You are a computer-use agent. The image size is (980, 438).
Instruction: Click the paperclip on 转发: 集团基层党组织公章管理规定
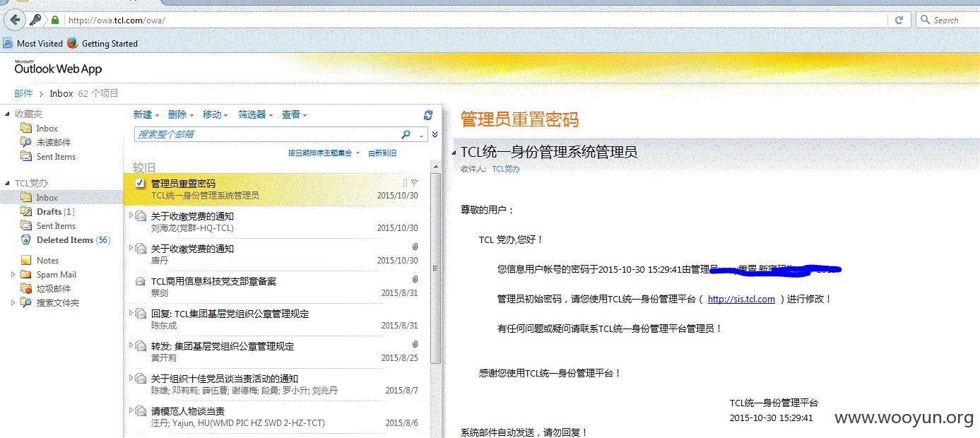pyautogui.click(x=415, y=345)
